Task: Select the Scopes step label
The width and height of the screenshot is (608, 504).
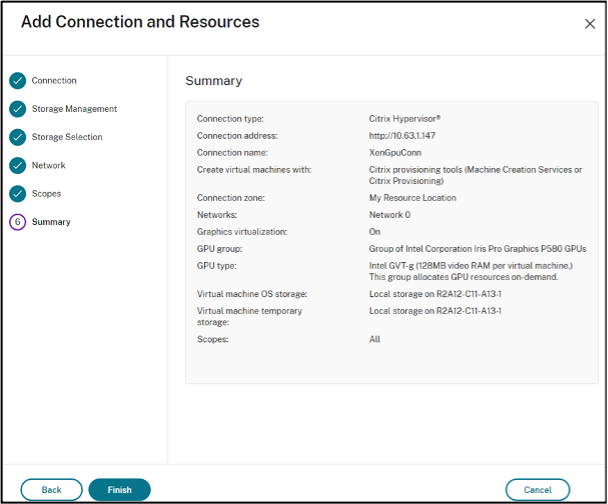Action: coord(46,193)
